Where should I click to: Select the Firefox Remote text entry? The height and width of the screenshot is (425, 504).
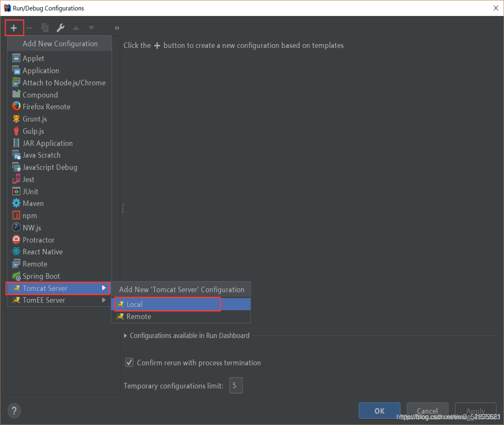click(47, 106)
